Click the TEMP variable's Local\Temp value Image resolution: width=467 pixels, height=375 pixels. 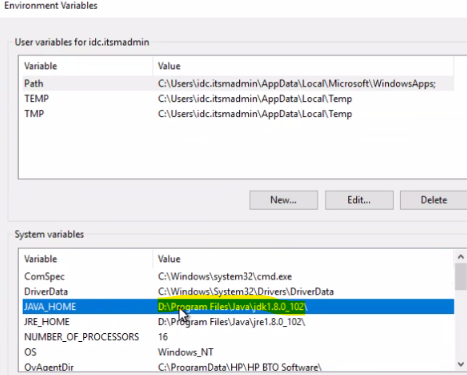255,99
